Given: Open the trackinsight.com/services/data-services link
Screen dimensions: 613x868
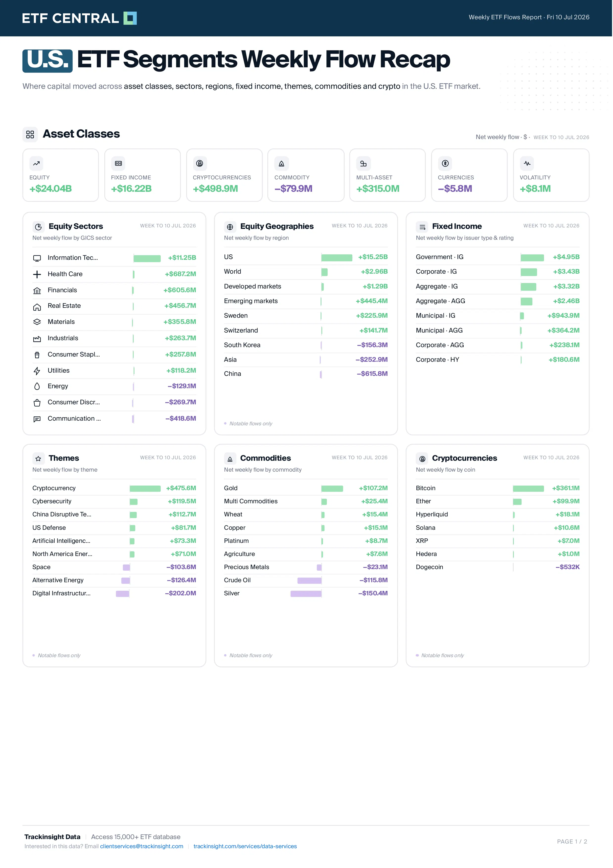Looking at the screenshot, I should pyautogui.click(x=245, y=846).
